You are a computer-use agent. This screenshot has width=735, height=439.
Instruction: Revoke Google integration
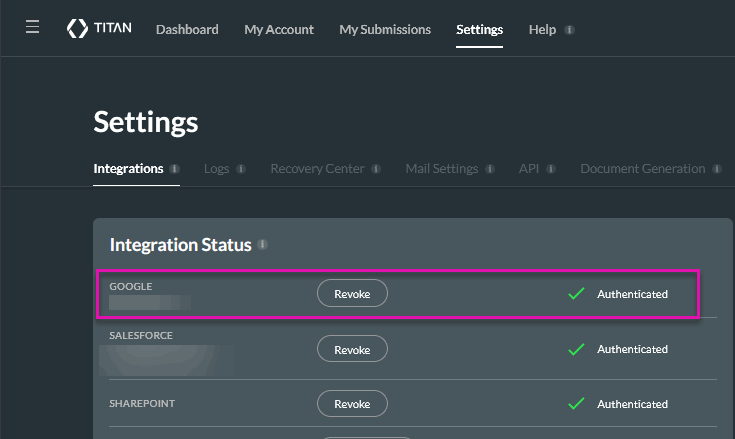coord(352,293)
